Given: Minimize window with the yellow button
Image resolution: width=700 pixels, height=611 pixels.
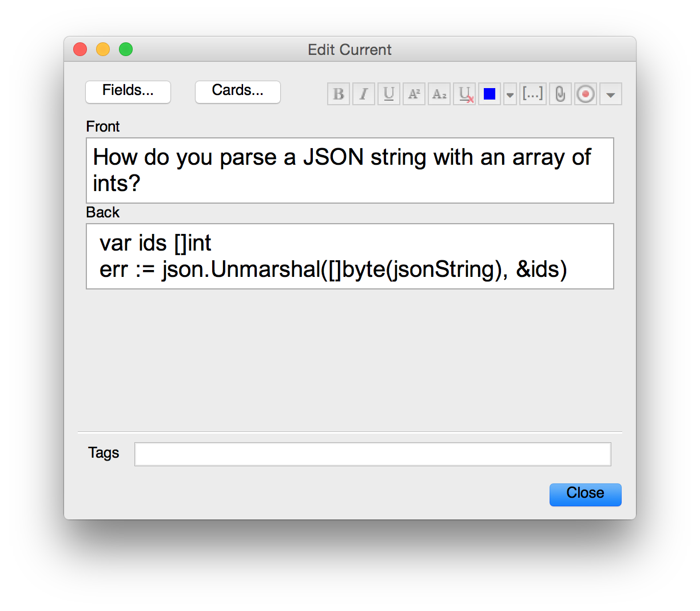Looking at the screenshot, I should (102, 49).
